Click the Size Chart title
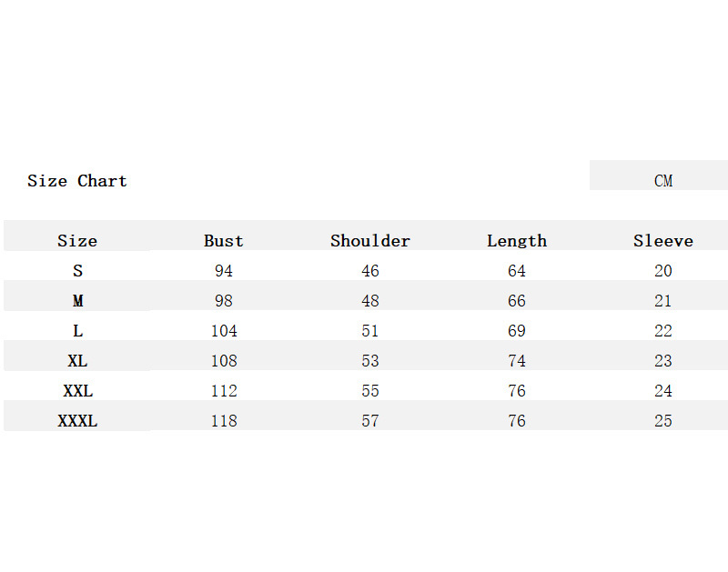Image resolution: width=728 pixels, height=572 pixels. point(77,181)
